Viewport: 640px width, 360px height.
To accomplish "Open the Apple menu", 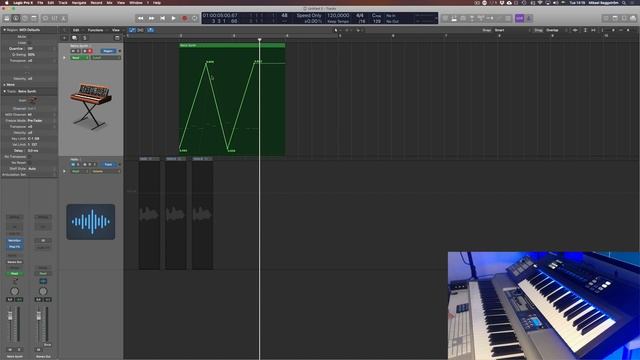I will click(x=6, y=2).
